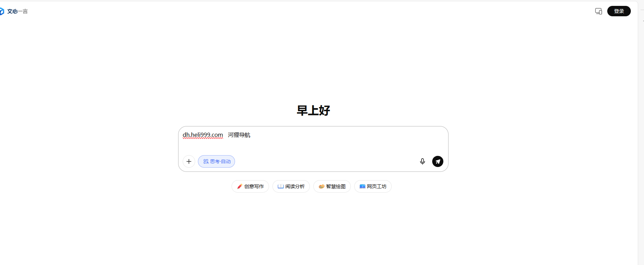Viewport: 644px width, 265px height.
Task: Select the 网页工坊 shortcut
Action: pyautogui.click(x=373, y=186)
